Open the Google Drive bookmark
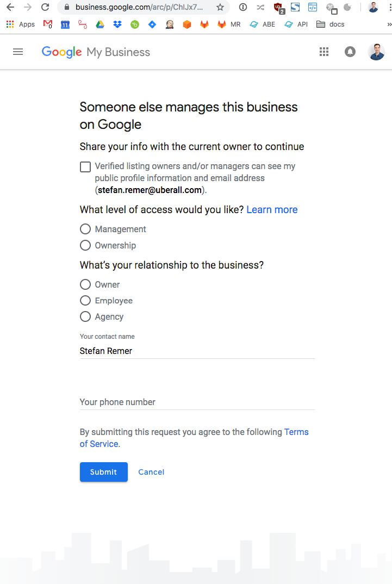 [x=100, y=24]
